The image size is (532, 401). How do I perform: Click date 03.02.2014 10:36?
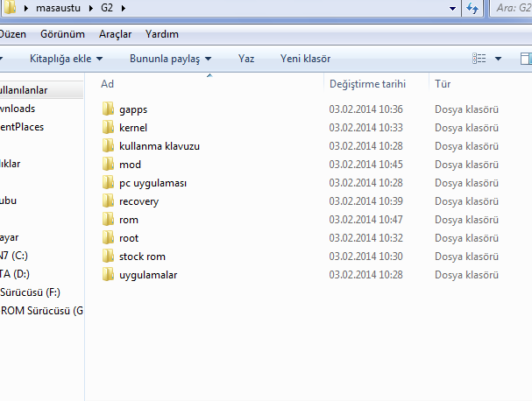(365, 109)
